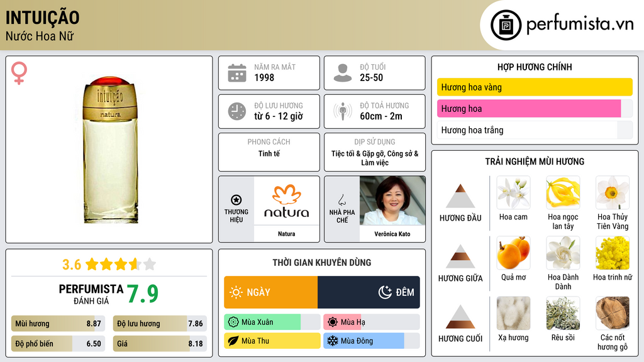Click the perfumista.vn bottle logo icon
Viewport: 644px width, 362px height.
pyautogui.click(x=506, y=25)
